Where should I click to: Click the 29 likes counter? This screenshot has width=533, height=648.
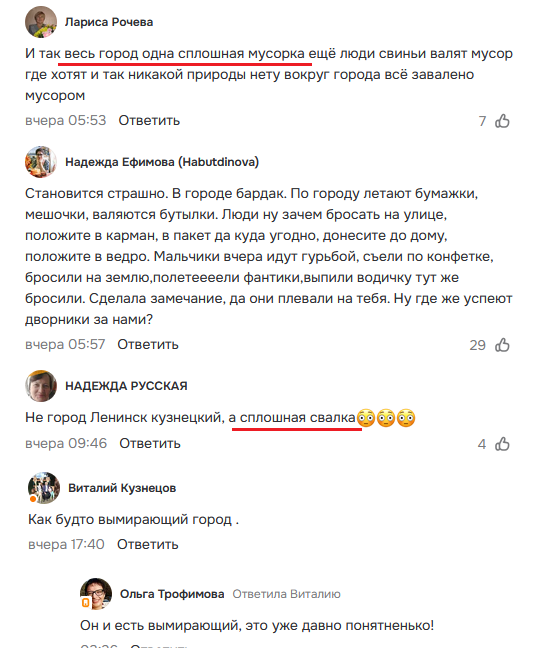(x=477, y=345)
